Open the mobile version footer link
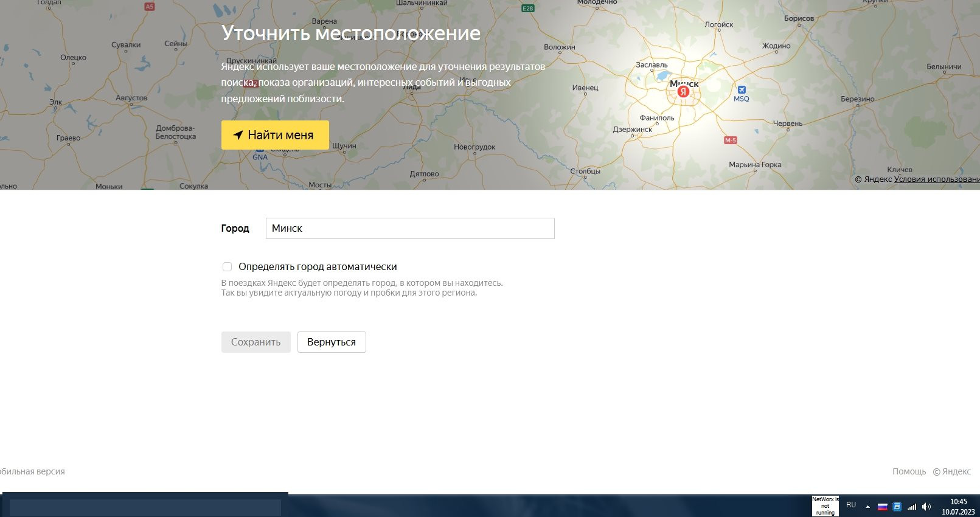Image resolution: width=980 pixels, height=517 pixels. click(x=32, y=471)
